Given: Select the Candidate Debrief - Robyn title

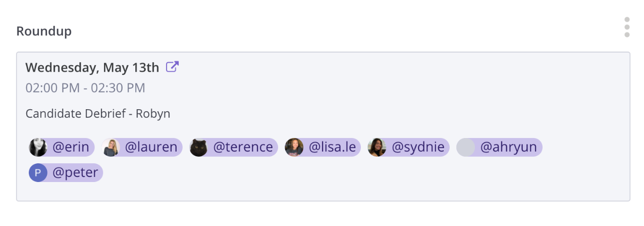Looking at the screenshot, I should pos(98,114).
